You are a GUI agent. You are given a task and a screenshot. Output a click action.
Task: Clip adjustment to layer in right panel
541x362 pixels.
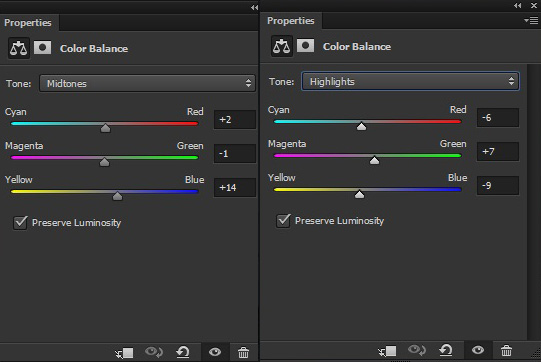click(387, 351)
